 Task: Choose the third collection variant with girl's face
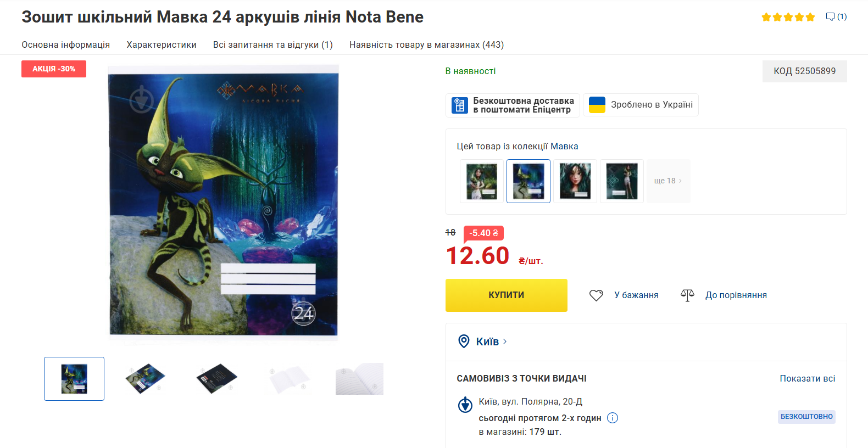[575, 181]
